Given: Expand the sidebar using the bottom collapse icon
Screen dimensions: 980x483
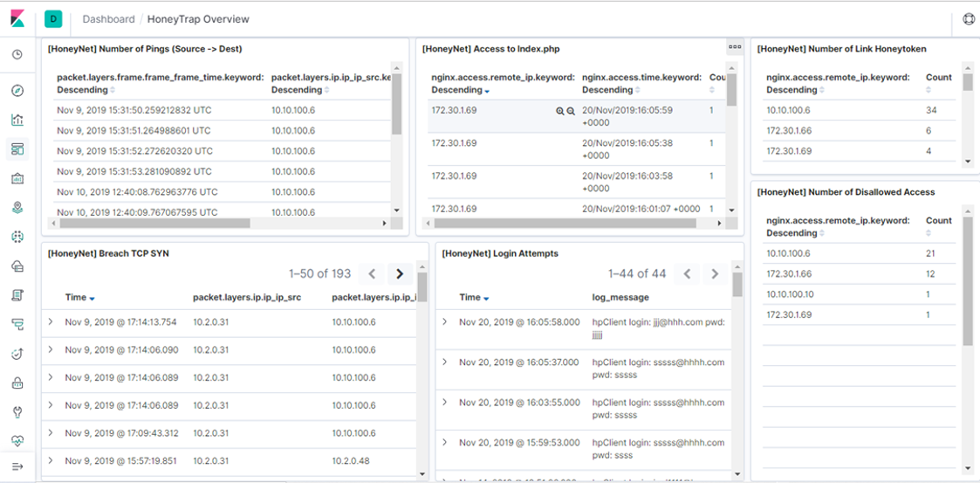Looking at the screenshot, I should pos(17,466).
